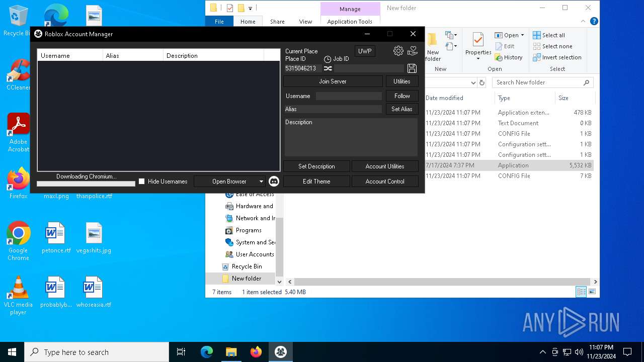Screen dimensions: 644x362
Task: Expand the Open dropdown arrow in ribbon
Action: click(522, 35)
